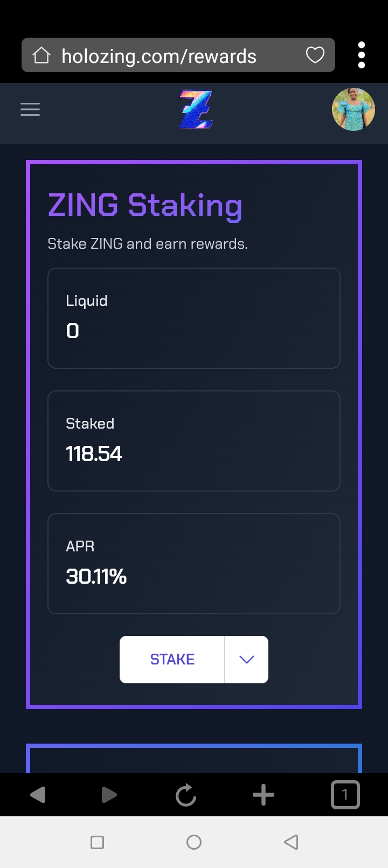The height and width of the screenshot is (868, 388).
Task: Tap the browser home icon
Action: click(41, 55)
